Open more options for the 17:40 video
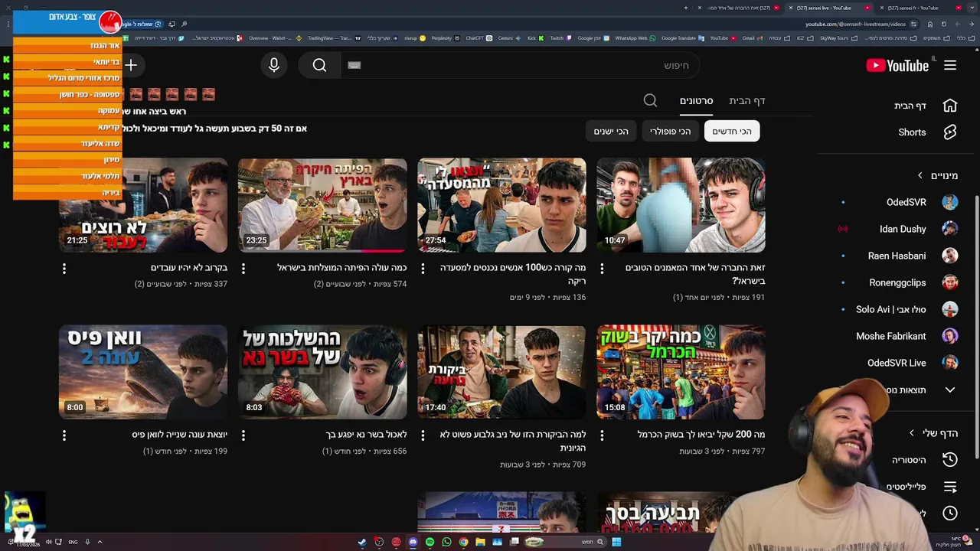This screenshot has height=551, width=980. (423, 435)
